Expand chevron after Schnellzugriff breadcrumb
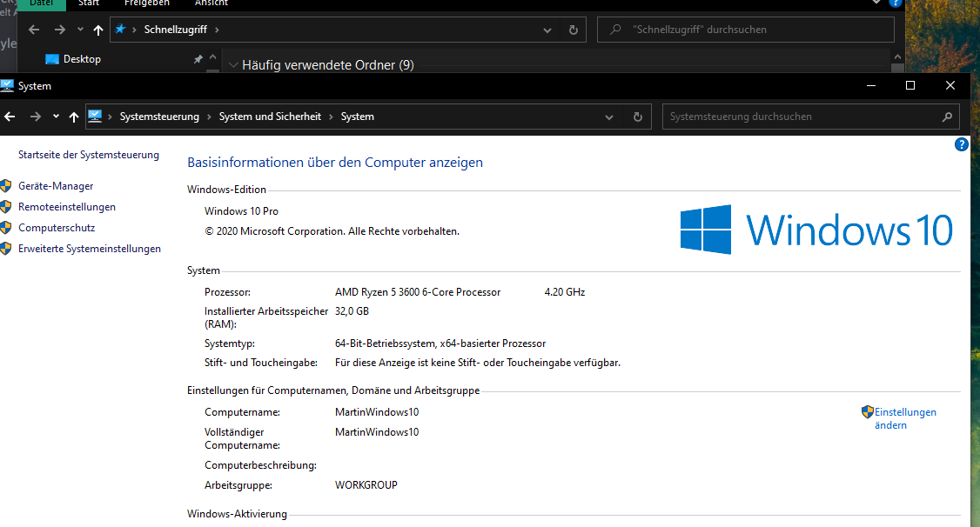This screenshot has width=980, height=527. [217, 30]
